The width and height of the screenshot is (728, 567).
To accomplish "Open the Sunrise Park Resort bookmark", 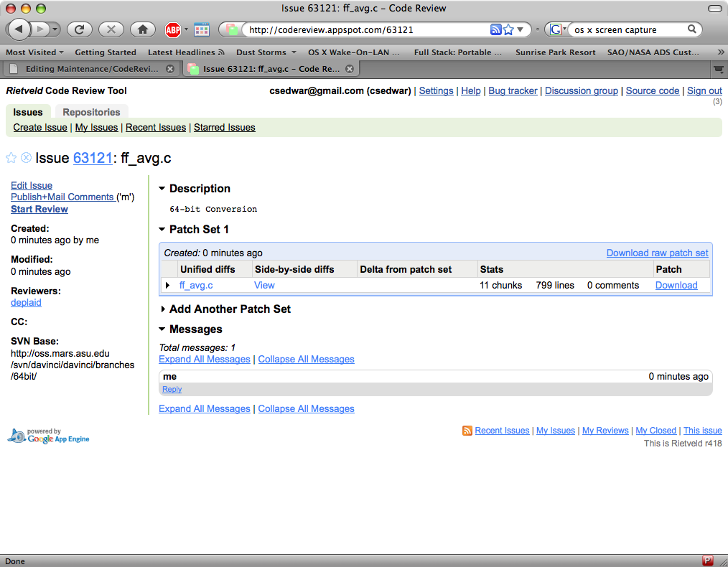I will 555,52.
